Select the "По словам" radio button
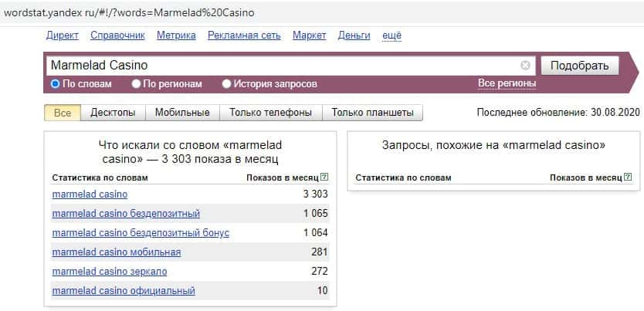The width and height of the screenshot is (644, 311). click(56, 83)
